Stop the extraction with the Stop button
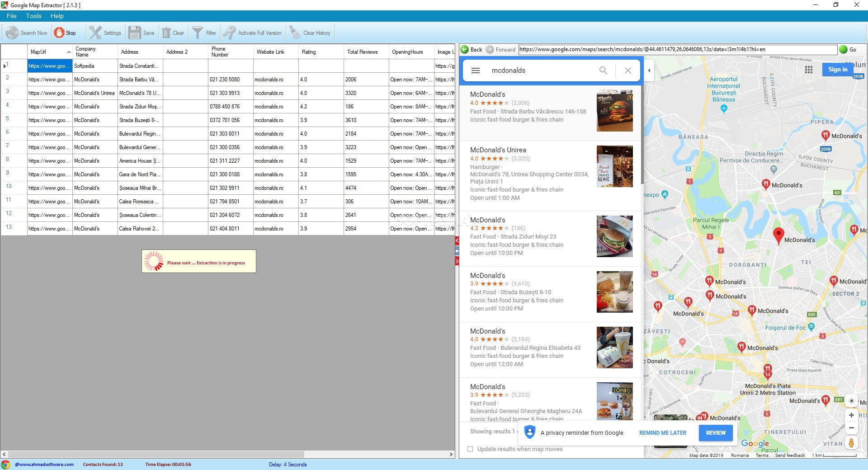 [65, 33]
